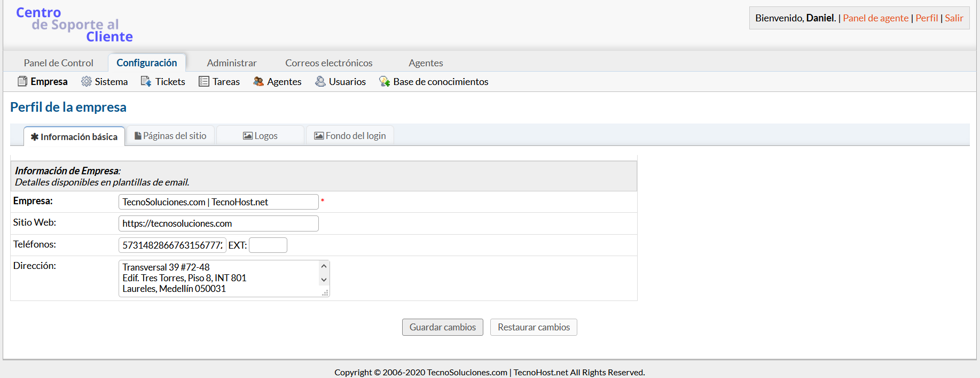This screenshot has height=378, width=980.
Task: Open the Administrar main tab
Action: (232, 63)
